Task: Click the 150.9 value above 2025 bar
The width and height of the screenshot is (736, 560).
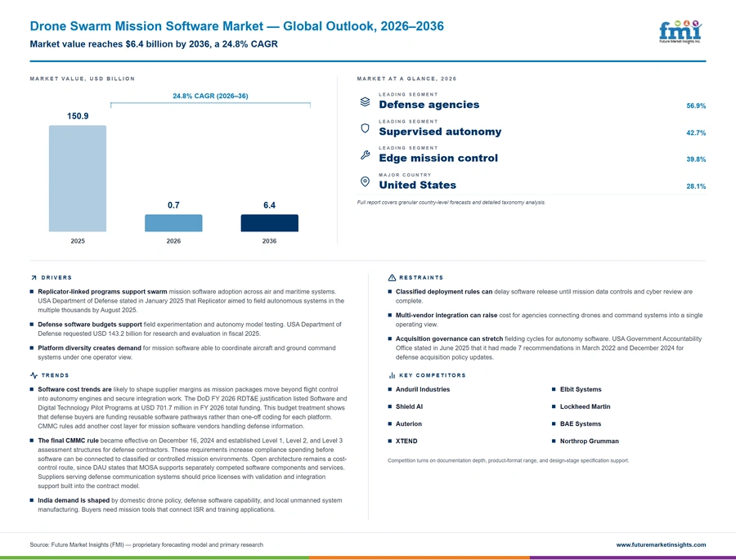Action: [x=78, y=116]
